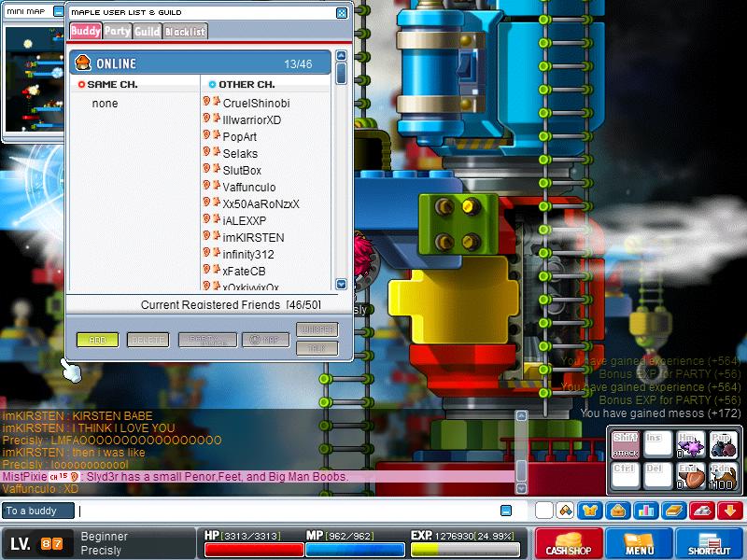Viewport: 747px width, 560px height.
Task: Toggle the Mini Map collapse button
Action: point(59,11)
